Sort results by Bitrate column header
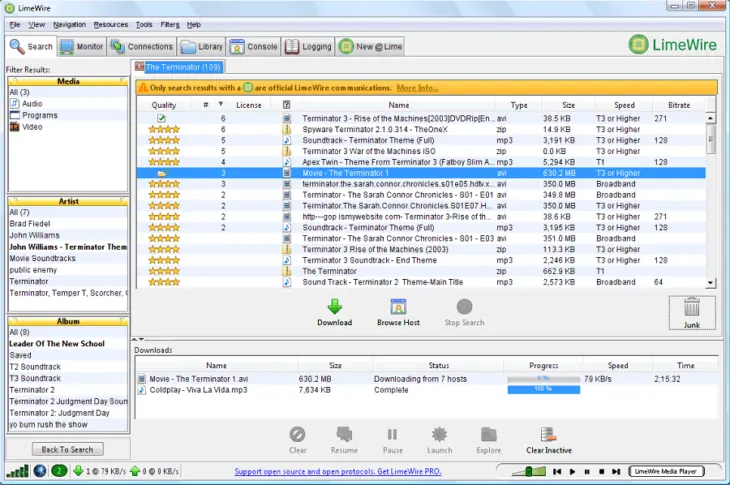Screen dimensions: 730x485 tap(679, 105)
